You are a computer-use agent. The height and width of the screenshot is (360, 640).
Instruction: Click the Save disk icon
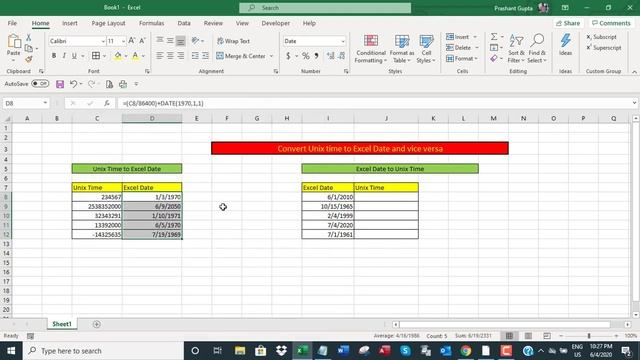(60, 84)
